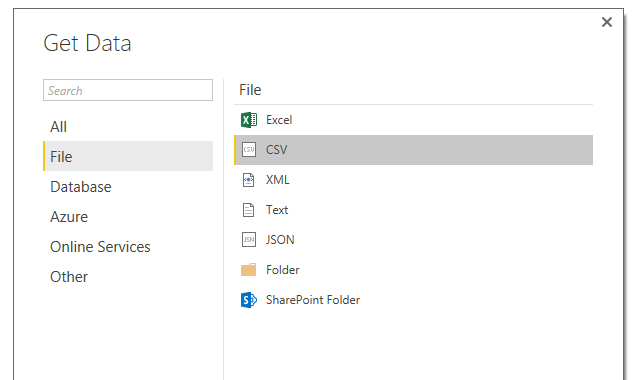The image size is (633, 380).
Task: Select the JSON data source label
Action: (280, 240)
